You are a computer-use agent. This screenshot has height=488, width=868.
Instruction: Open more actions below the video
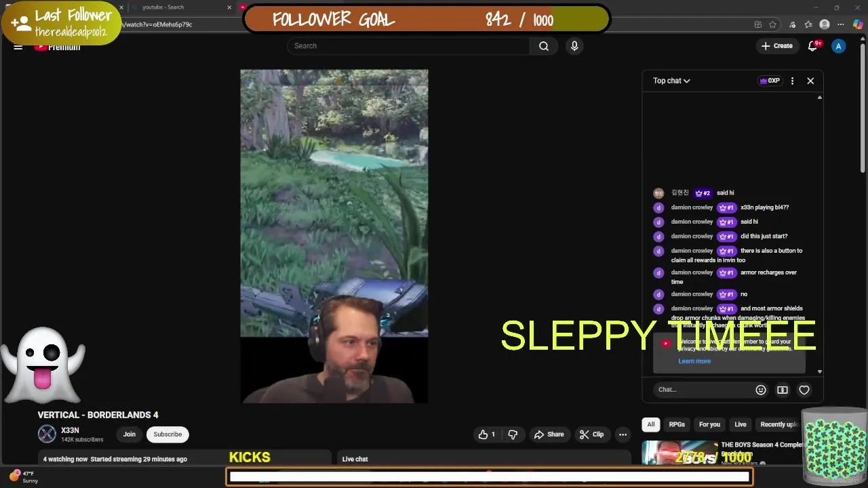coord(623,434)
